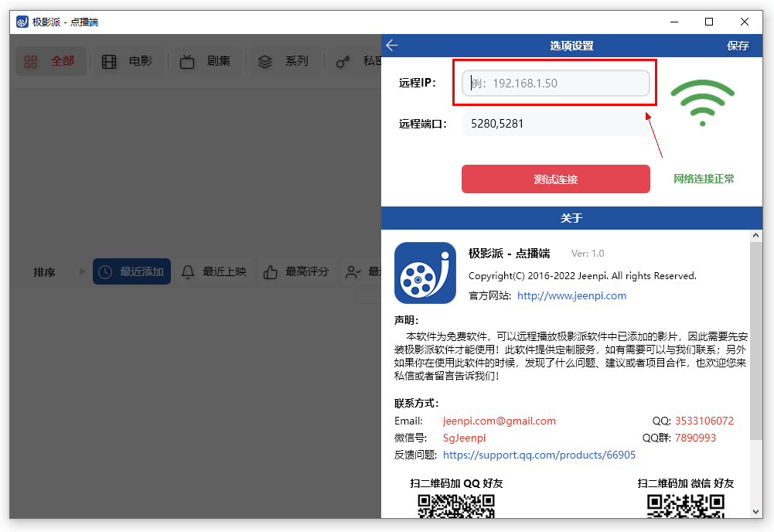Click the person icon sort option
Image resolution: width=774 pixels, height=532 pixels.
353,272
